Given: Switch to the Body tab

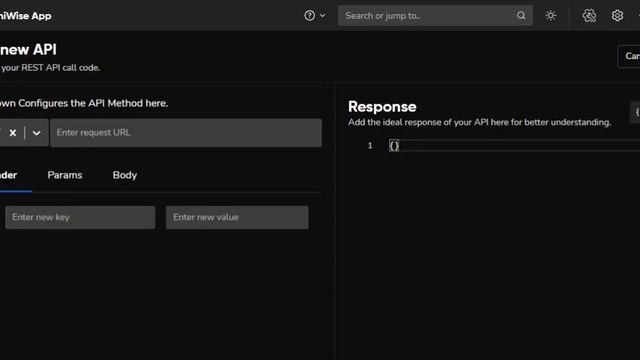Looking at the screenshot, I should (x=125, y=175).
